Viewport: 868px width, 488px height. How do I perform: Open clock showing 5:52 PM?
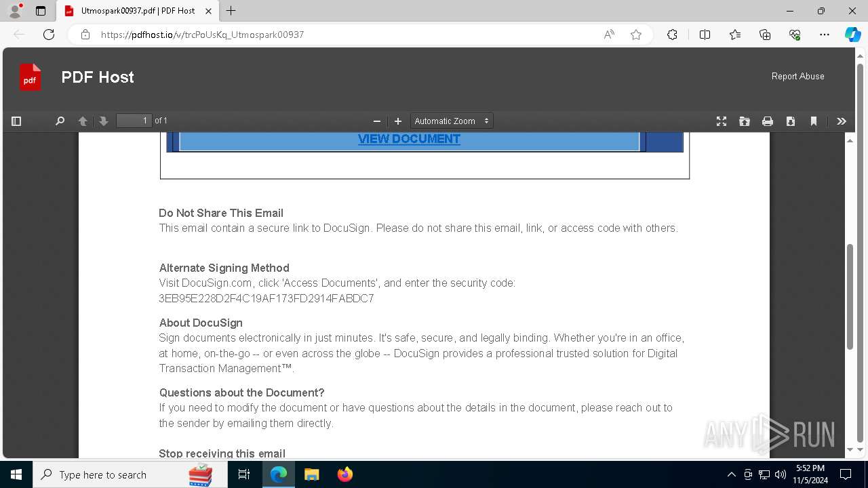click(810, 474)
